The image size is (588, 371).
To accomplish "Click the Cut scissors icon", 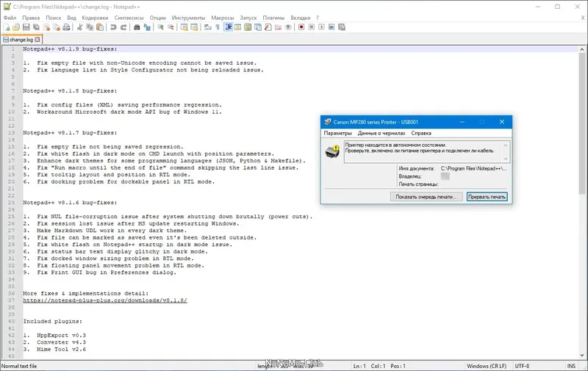I will coord(79,27).
